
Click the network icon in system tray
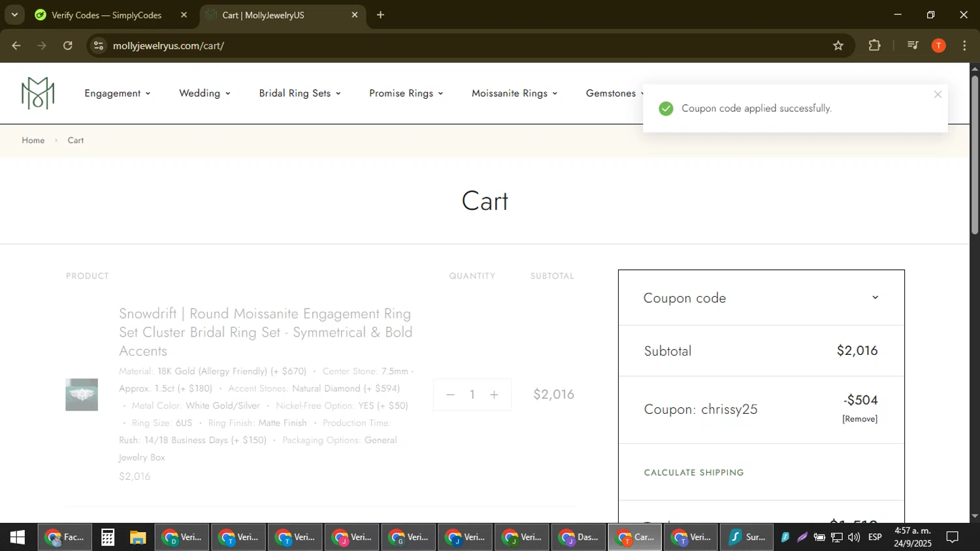[837, 537]
